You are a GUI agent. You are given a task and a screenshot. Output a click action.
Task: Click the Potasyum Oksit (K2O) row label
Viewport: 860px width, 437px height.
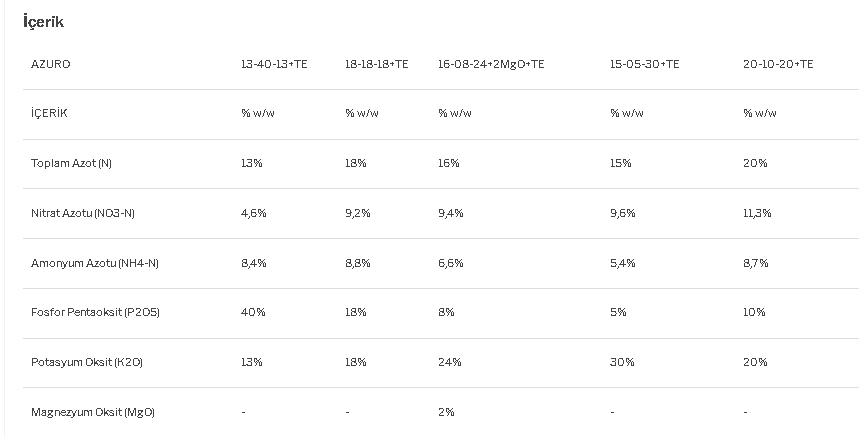[87, 362]
